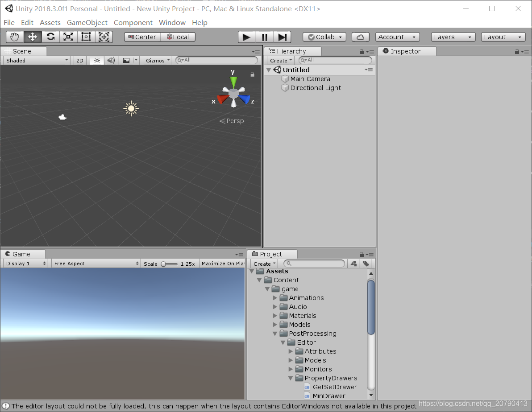Toggle pivot Center button
Screen dimensions: 532x412
pos(142,37)
